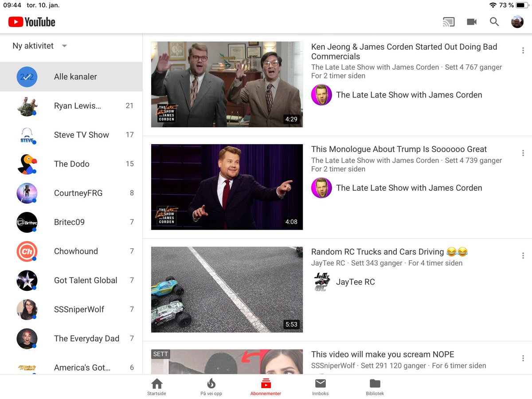Select Chowhound channel avatar
The image size is (532, 399).
tap(27, 251)
